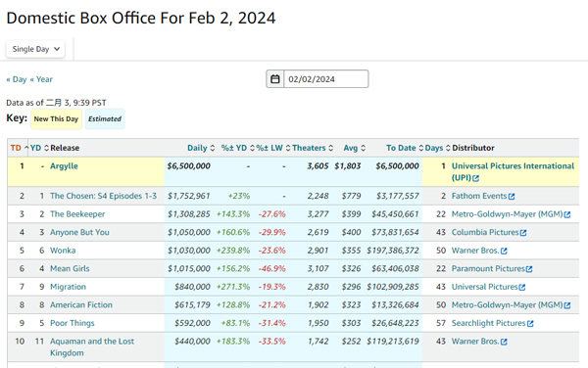Click external link icon next to (UPI)
This screenshot has width=588, height=368.
tap(476, 178)
